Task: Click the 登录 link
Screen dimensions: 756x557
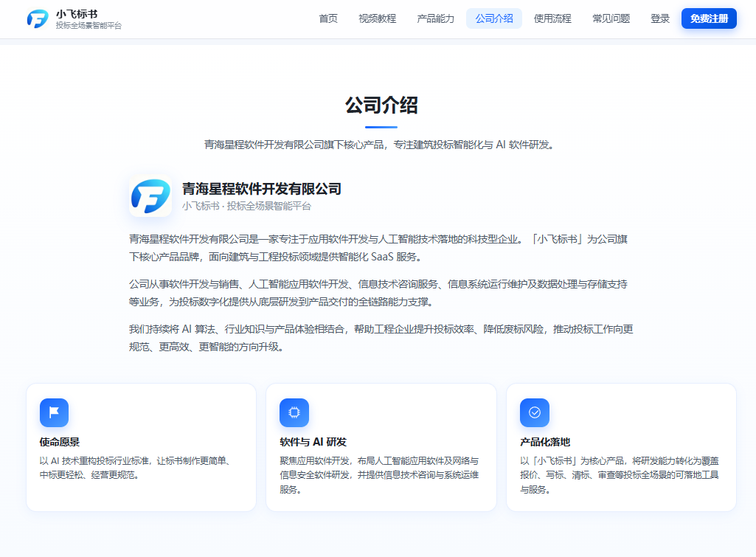Action: (x=660, y=18)
